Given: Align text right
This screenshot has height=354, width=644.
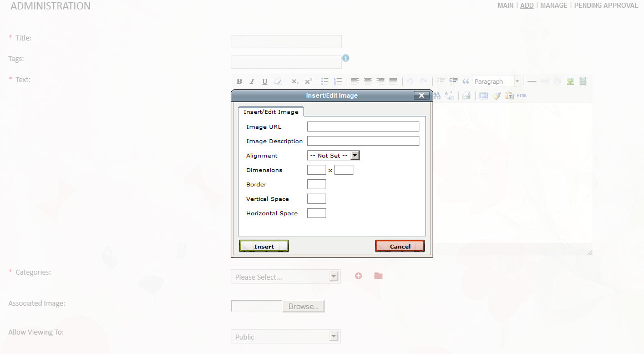Looking at the screenshot, I should [x=381, y=82].
